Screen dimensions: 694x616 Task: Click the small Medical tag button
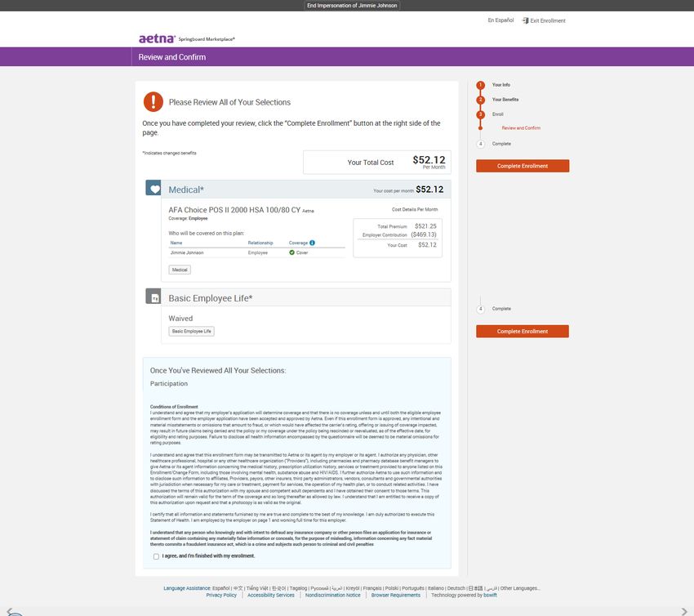click(x=180, y=270)
